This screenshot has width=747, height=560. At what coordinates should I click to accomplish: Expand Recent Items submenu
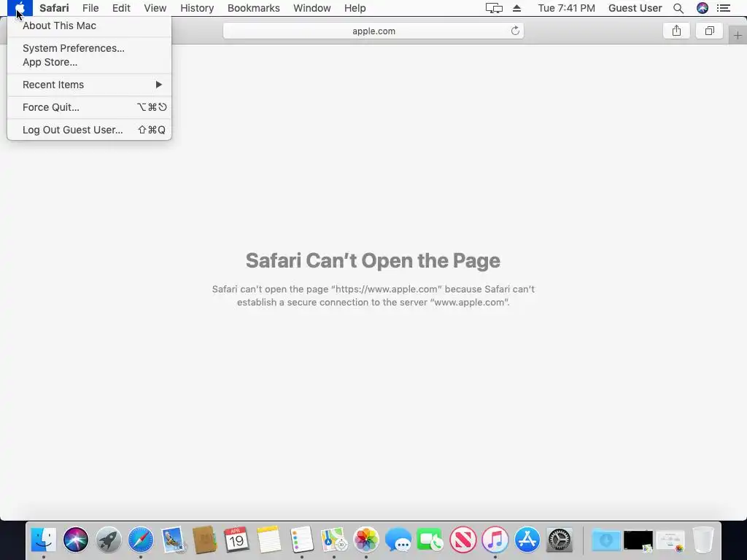coord(89,85)
